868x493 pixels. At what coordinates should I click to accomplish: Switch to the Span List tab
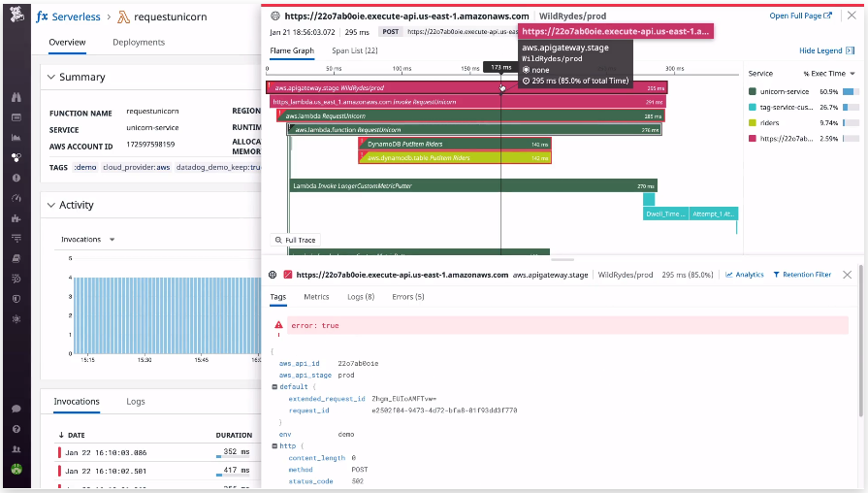tap(354, 50)
